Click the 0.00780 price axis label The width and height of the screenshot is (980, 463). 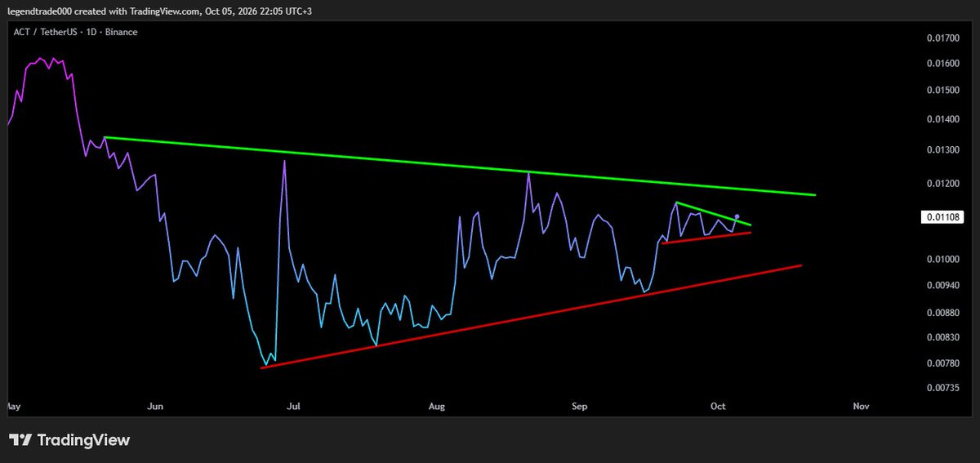tap(942, 363)
